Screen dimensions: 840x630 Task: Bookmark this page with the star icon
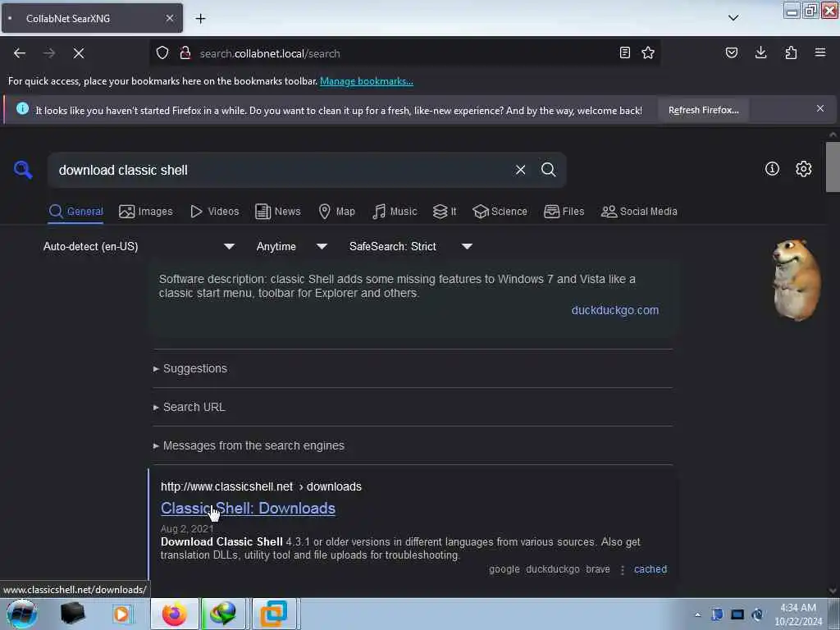[x=648, y=52]
